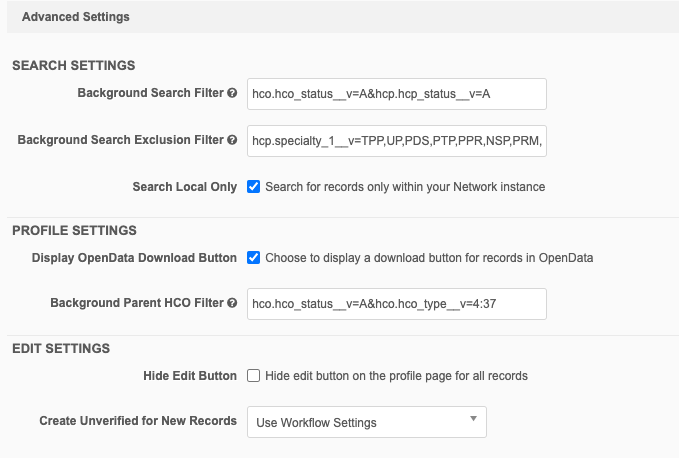Click the arrow on the Use Workflow Settings dropdown

[x=473, y=421]
